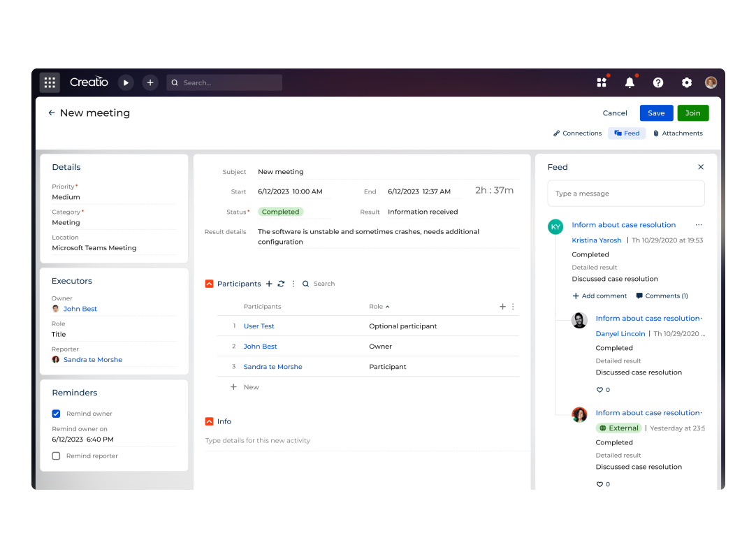Refresh the Participants list

point(281,284)
